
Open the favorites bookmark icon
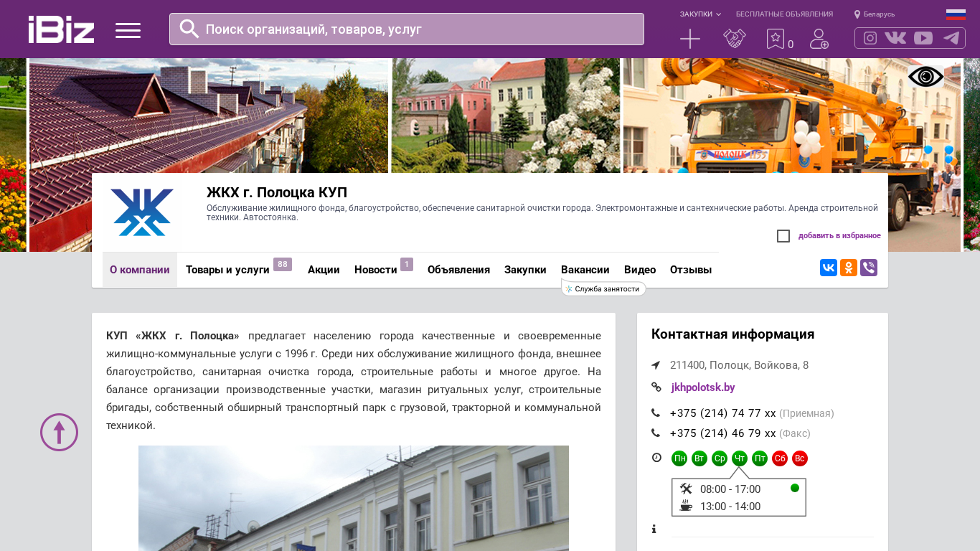click(776, 39)
